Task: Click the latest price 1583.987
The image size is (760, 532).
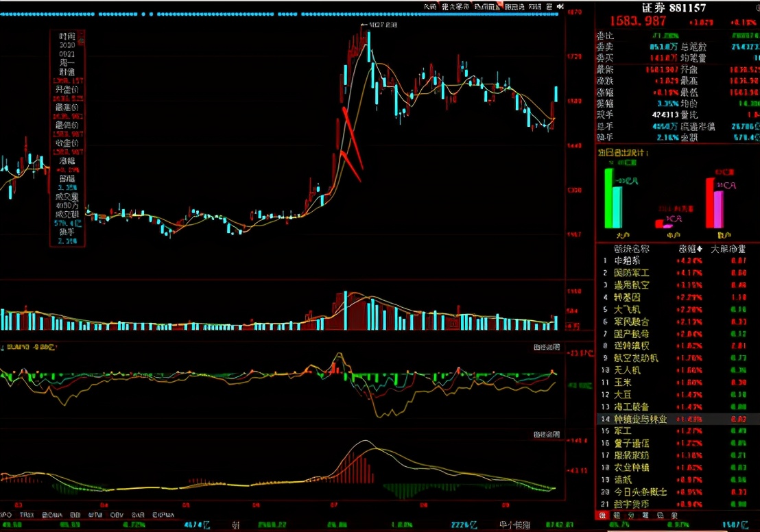Action: [x=638, y=21]
